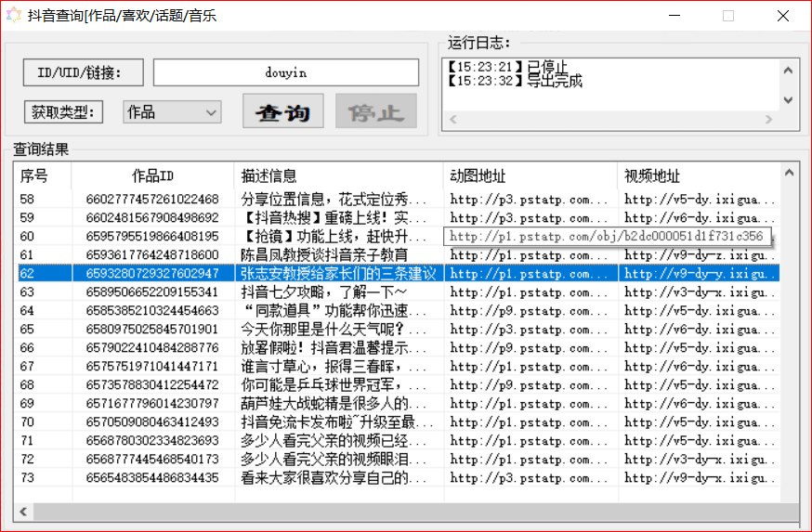
Task: Select row 73 in results list
Action: pos(399,477)
